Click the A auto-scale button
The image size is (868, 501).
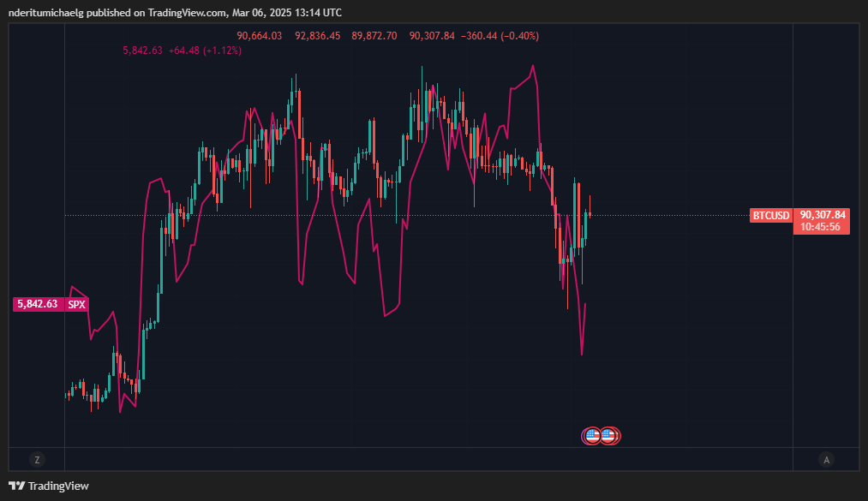pos(827,460)
